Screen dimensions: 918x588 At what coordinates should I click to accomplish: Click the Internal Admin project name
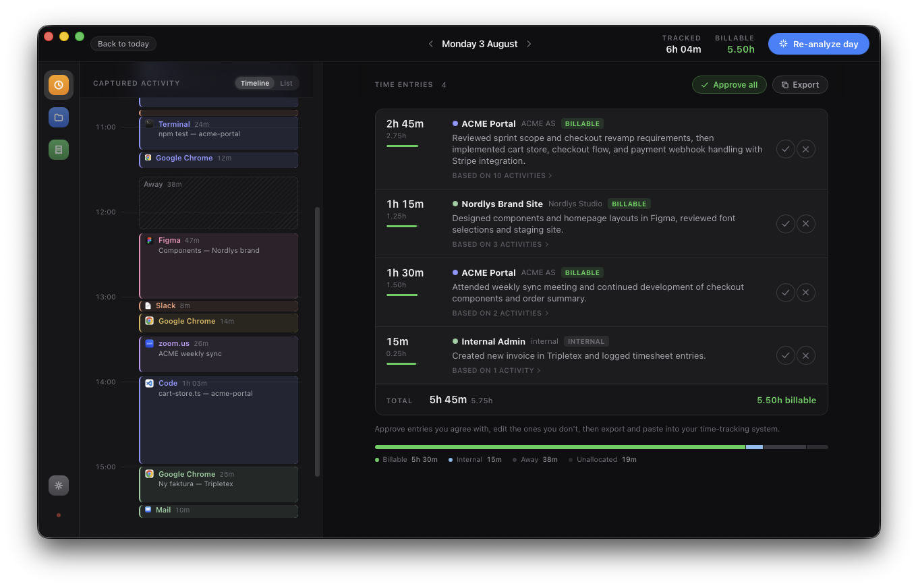(493, 341)
